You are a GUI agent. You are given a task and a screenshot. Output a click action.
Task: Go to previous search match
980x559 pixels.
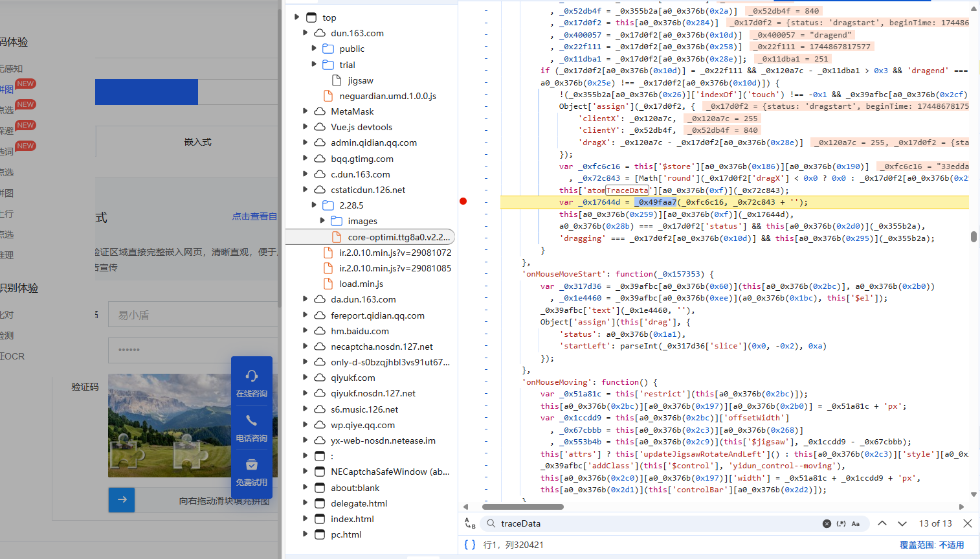882,523
